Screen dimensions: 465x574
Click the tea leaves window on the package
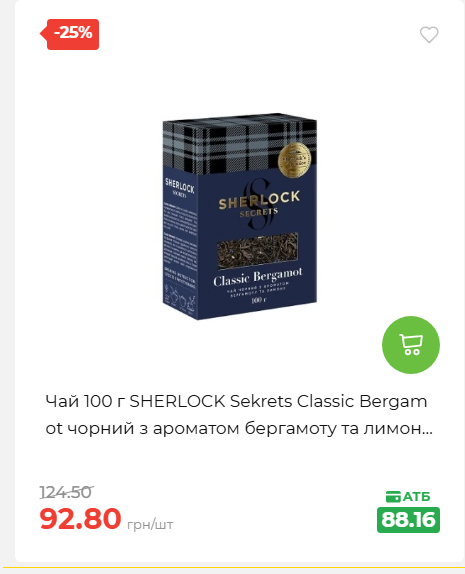pos(257,251)
